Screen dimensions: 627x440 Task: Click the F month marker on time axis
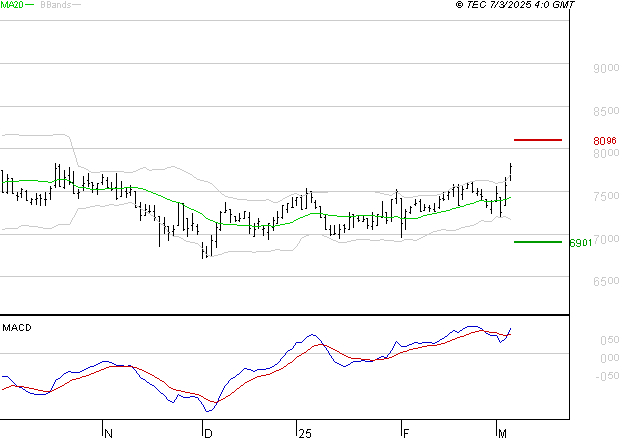coord(406,434)
